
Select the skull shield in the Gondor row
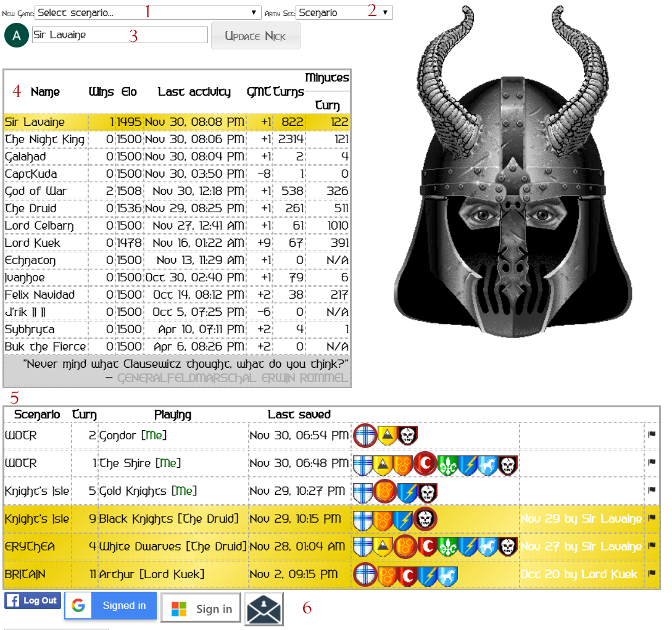coord(407,436)
